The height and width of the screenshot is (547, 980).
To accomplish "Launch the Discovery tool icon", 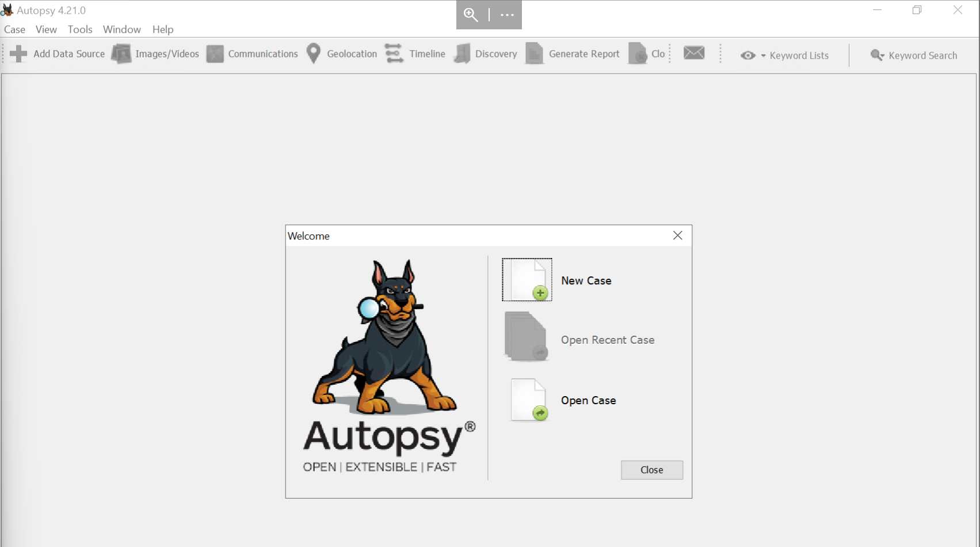I will tap(462, 54).
